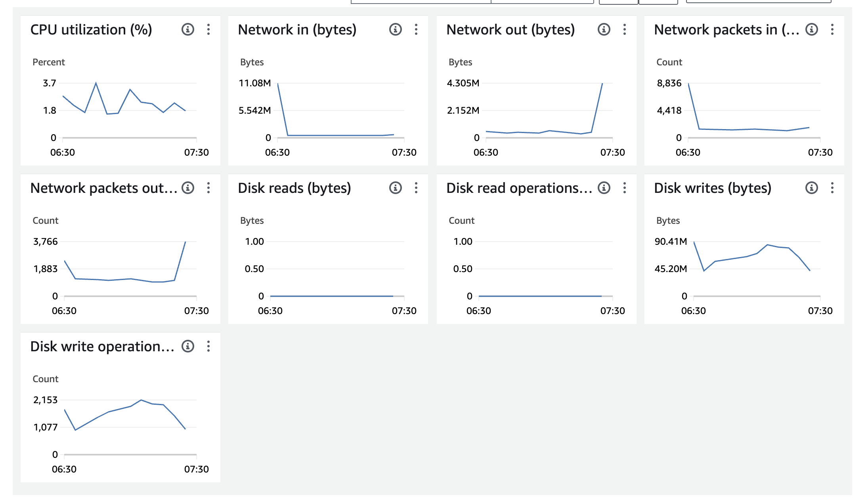Click the peak on the Network out graph
The height and width of the screenshot is (499, 868).
click(602, 84)
